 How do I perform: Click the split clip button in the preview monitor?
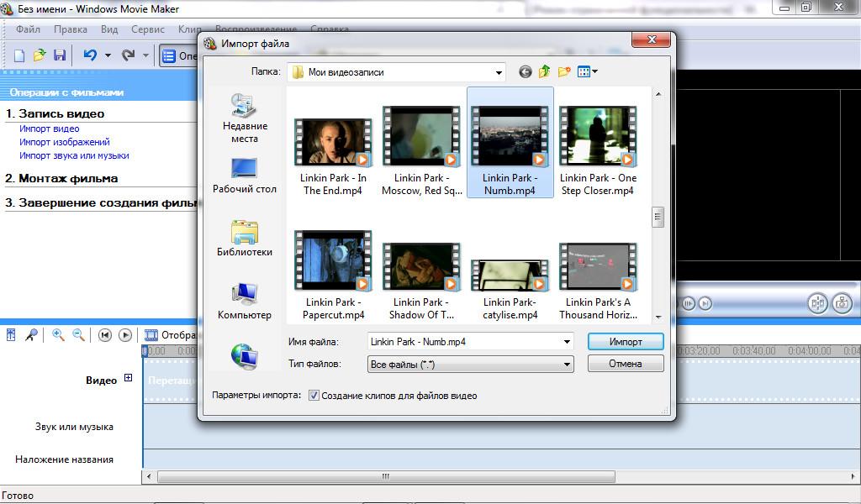tap(817, 303)
